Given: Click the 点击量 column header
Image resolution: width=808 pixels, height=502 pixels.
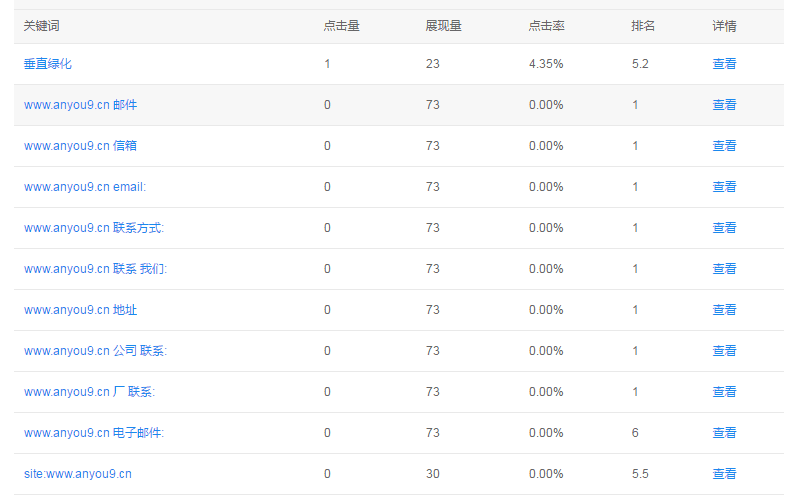Looking at the screenshot, I should point(341,26).
